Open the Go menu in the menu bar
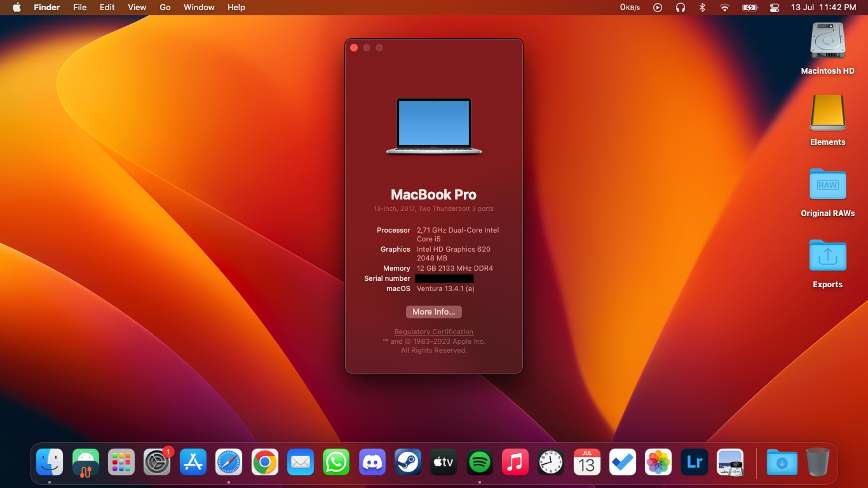This screenshot has width=868, height=488. click(x=165, y=7)
